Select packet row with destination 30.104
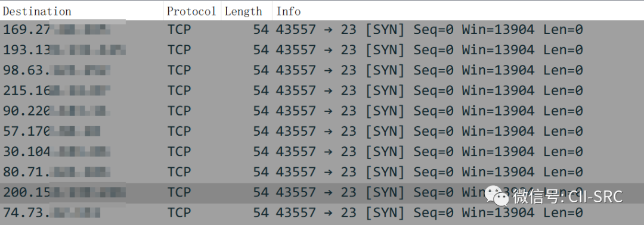The image size is (644, 225). (x=322, y=152)
